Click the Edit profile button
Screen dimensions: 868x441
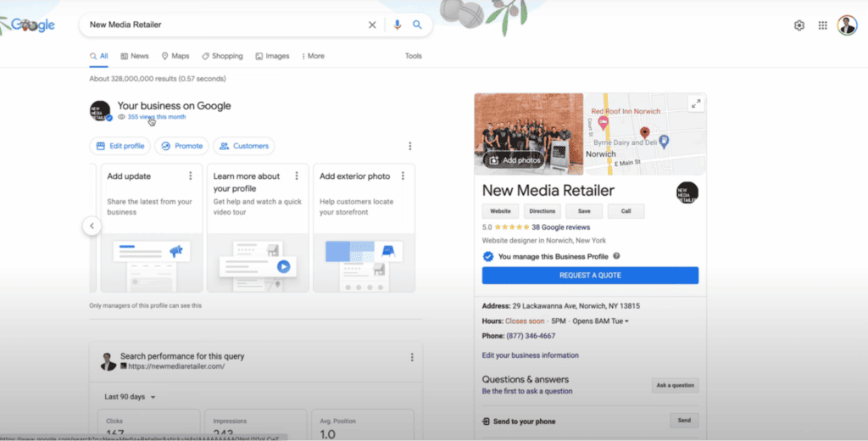120,146
